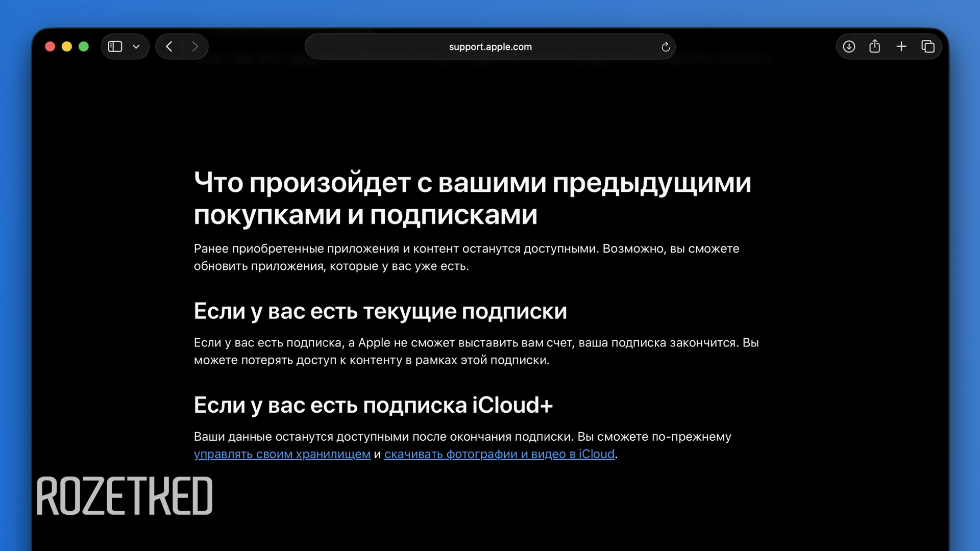Open the Share menu
The image size is (980, 551).
pyautogui.click(x=875, y=46)
